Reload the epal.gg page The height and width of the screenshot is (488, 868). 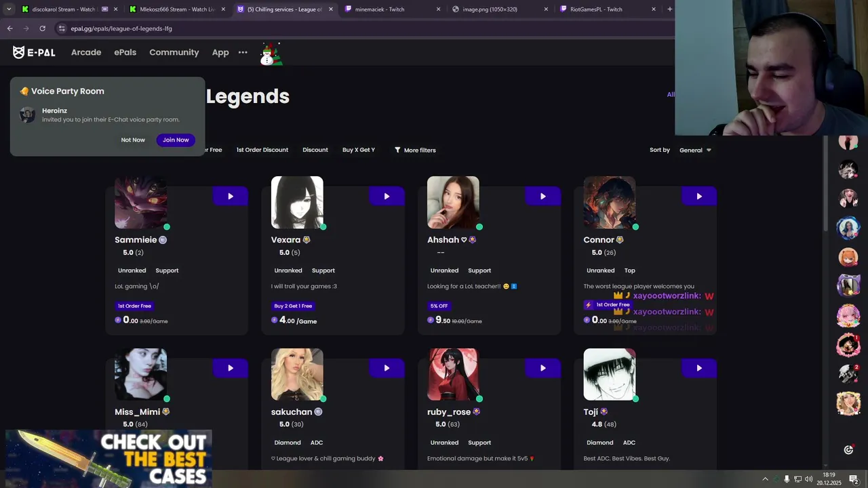coord(42,28)
